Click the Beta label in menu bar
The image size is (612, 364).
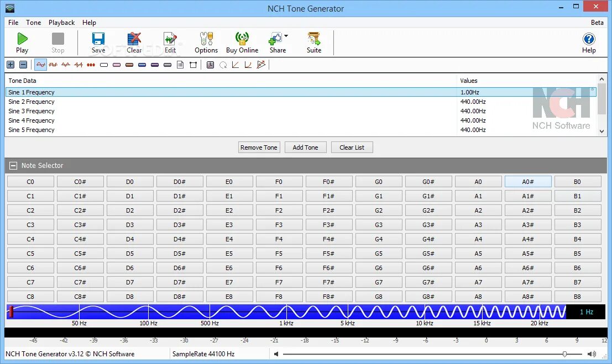point(597,22)
